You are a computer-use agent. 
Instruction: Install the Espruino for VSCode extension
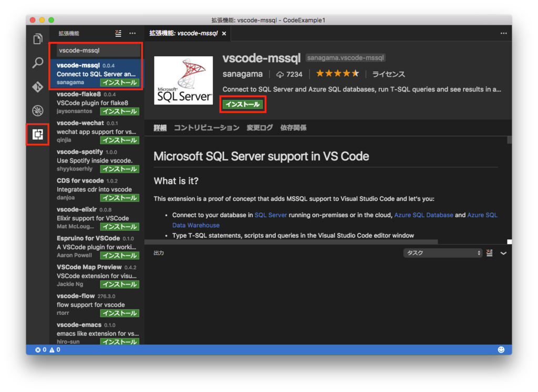tap(120, 255)
